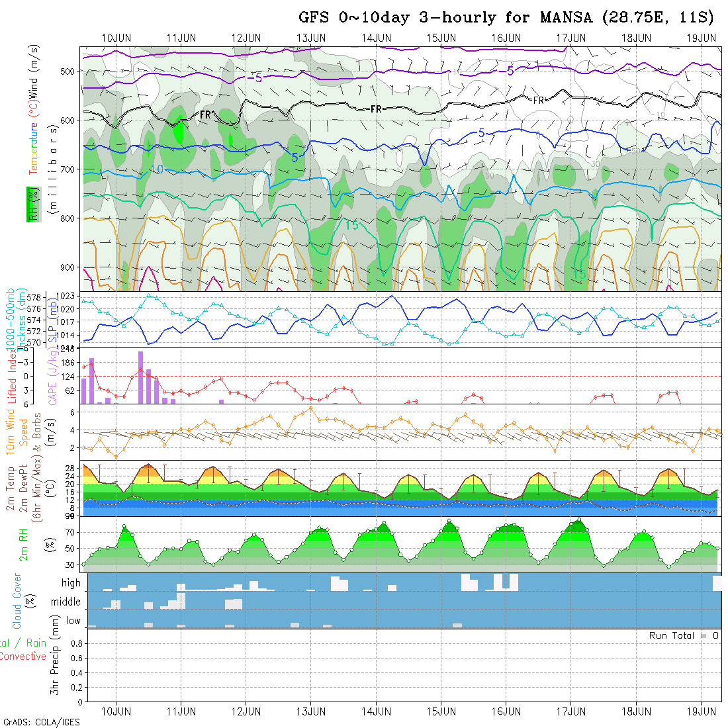Image resolution: width=728 pixels, height=728 pixels.
Task: Click the low cloud row label
Action: [x=73, y=621]
